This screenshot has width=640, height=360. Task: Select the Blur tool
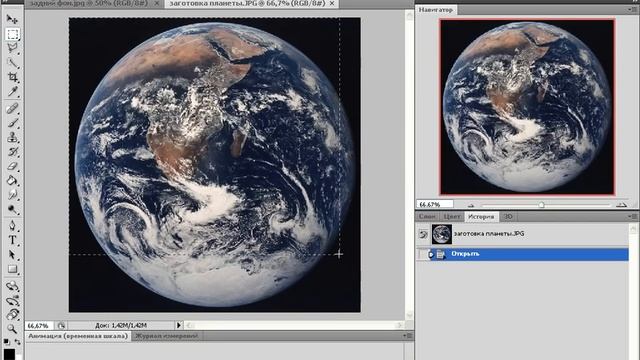click(x=12, y=195)
